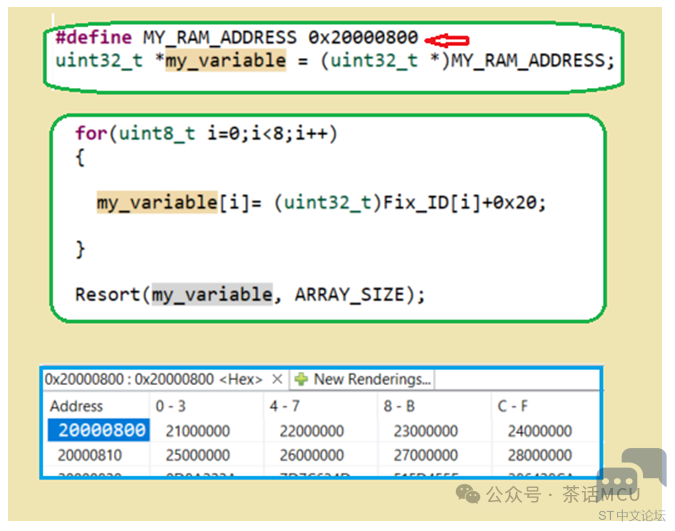Screen dimensions: 675x531
Task: Click the Address column header
Action: pos(76,406)
